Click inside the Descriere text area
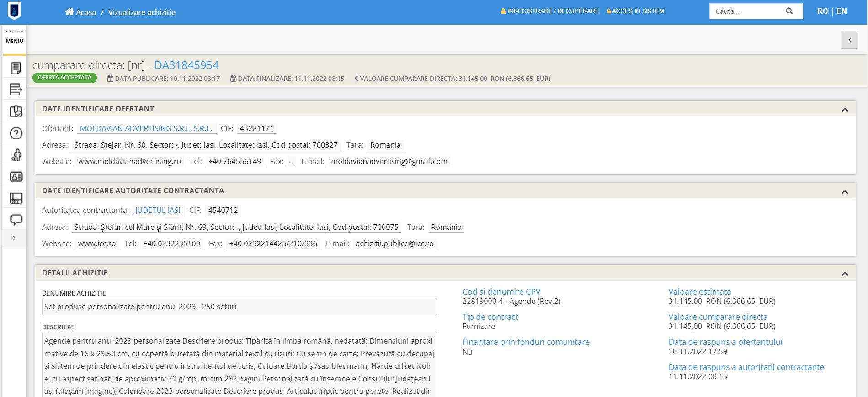 pyautogui.click(x=240, y=365)
